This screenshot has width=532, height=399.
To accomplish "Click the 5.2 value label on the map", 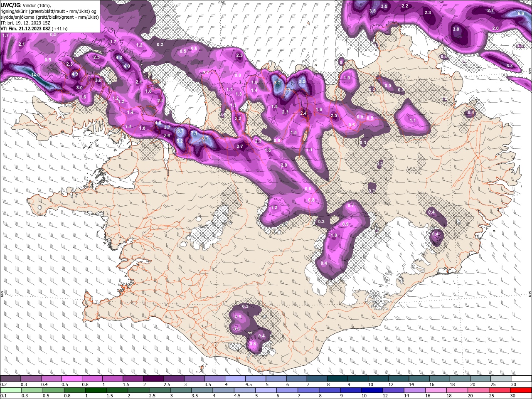I will point(180,141).
